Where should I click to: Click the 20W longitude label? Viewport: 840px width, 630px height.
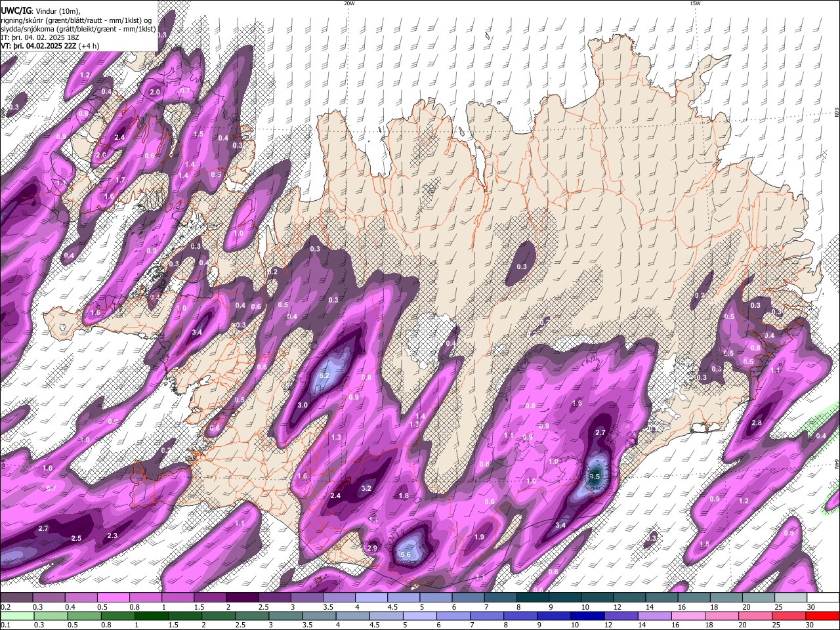(x=349, y=3)
